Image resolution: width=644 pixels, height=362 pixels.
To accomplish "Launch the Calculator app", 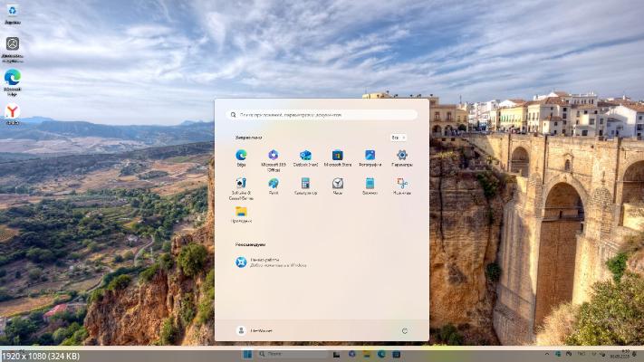I will point(305,184).
